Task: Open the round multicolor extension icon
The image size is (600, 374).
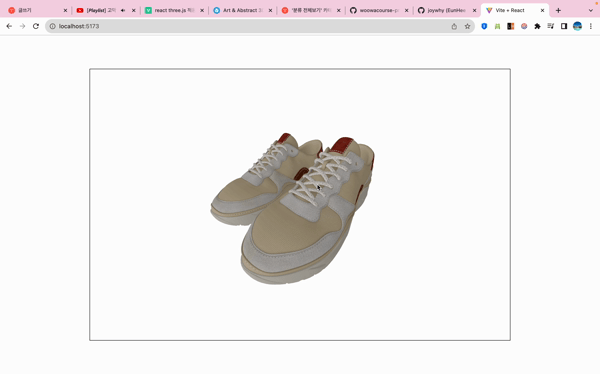Action: click(x=524, y=26)
